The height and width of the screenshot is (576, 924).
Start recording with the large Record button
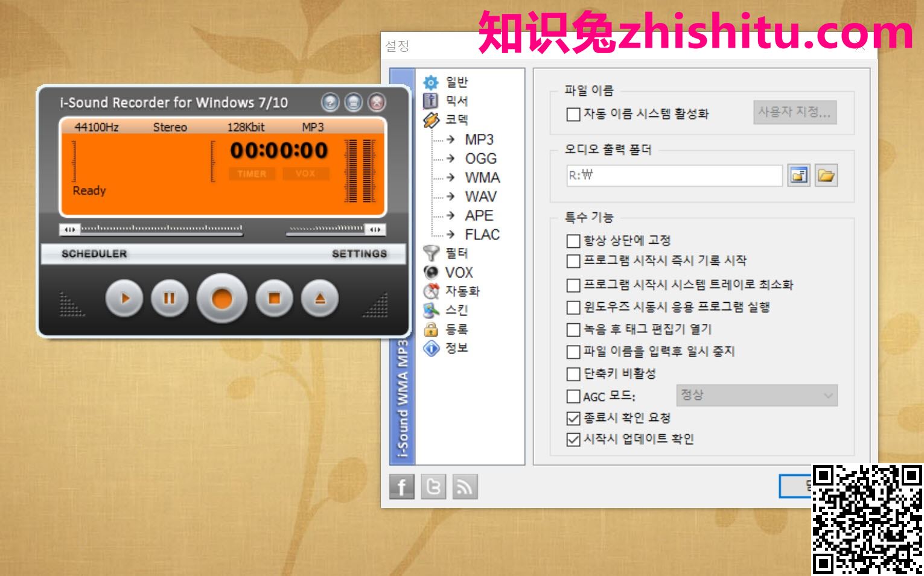pyautogui.click(x=221, y=299)
